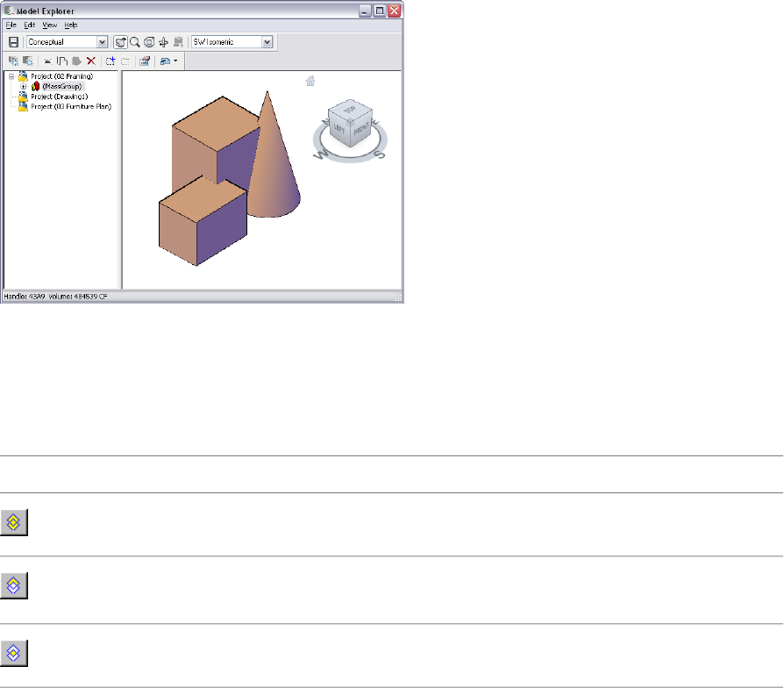The image size is (784, 688).
Task: Close the Model Explorer window
Action: click(395, 11)
